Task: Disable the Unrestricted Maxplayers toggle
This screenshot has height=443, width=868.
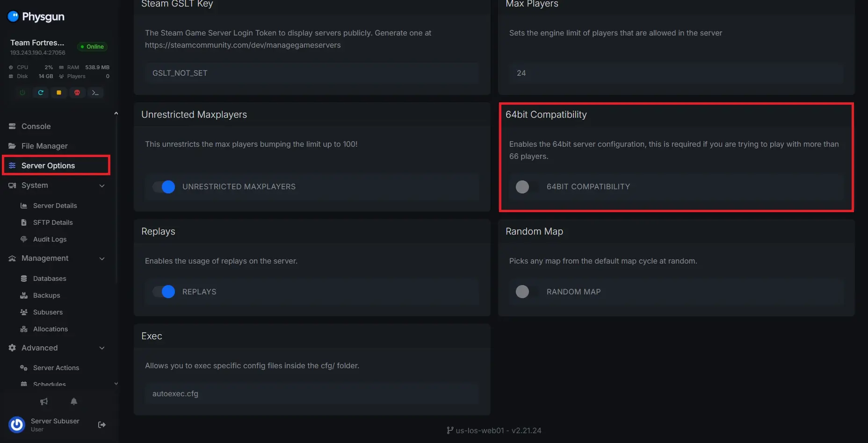Action: (164, 187)
